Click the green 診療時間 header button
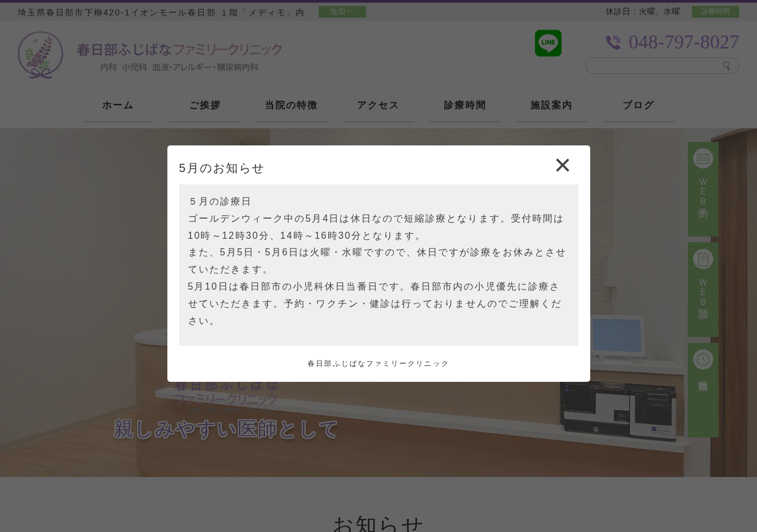 pos(716,12)
